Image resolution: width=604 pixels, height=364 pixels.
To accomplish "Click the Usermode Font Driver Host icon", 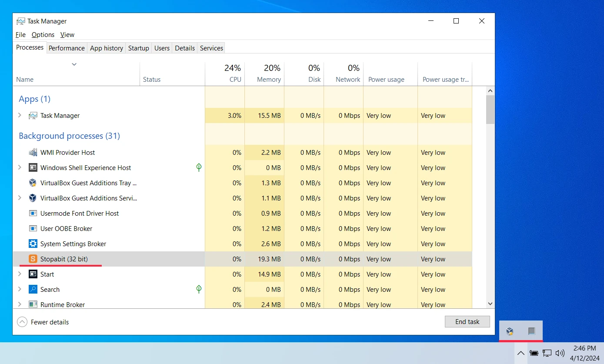I will tap(33, 214).
